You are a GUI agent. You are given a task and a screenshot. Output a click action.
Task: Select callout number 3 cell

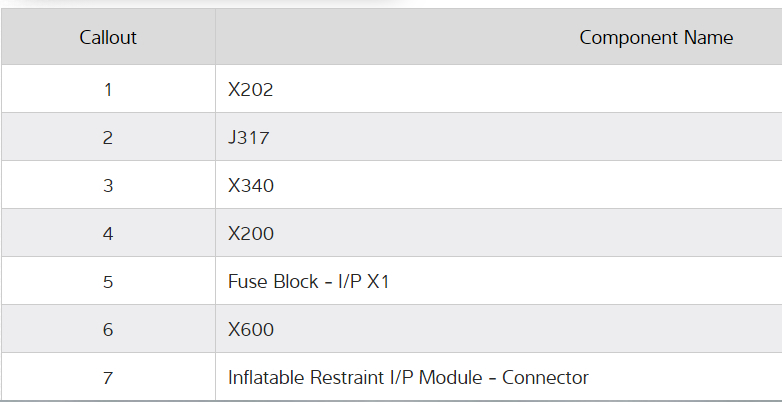click(x=108, y=186)
